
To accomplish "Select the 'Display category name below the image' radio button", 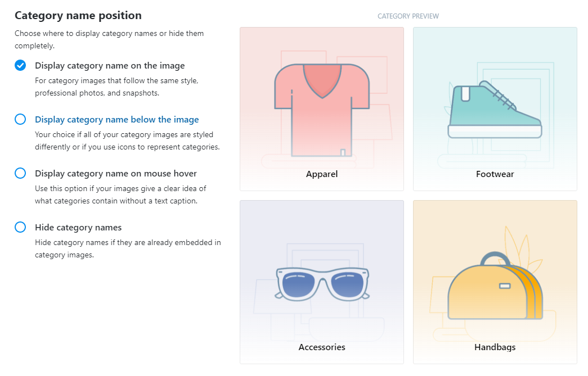I will [20, 119].
